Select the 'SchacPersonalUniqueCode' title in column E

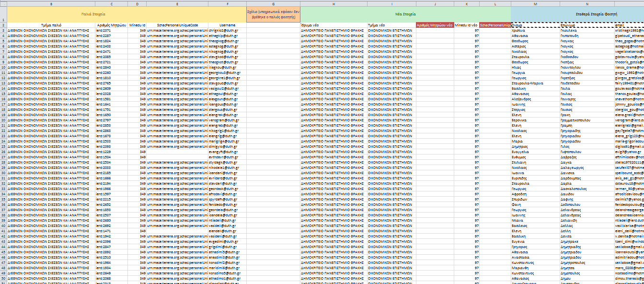tap(177, 24)
